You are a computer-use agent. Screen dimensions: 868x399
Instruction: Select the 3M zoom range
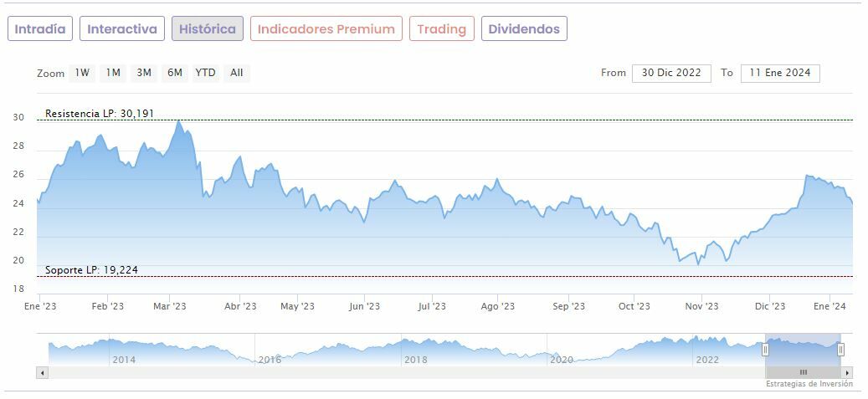[x=144, y=73]
